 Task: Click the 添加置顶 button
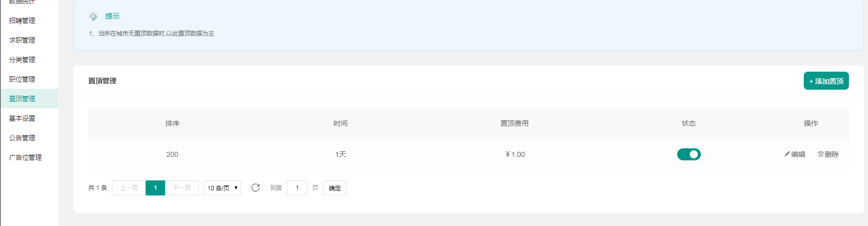click(x=826, y=81)
